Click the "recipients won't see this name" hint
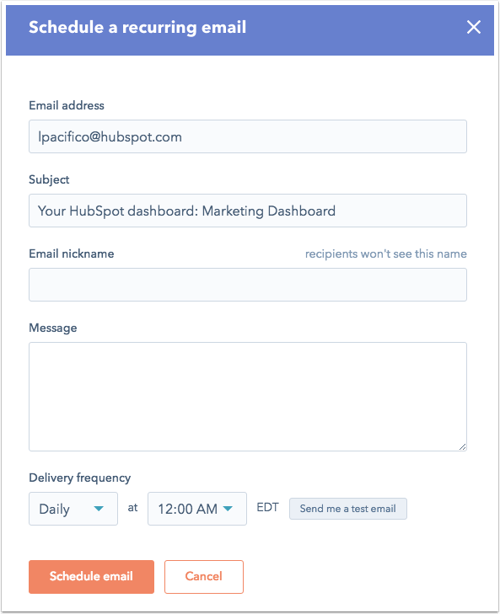 click(x=386, y=254)
